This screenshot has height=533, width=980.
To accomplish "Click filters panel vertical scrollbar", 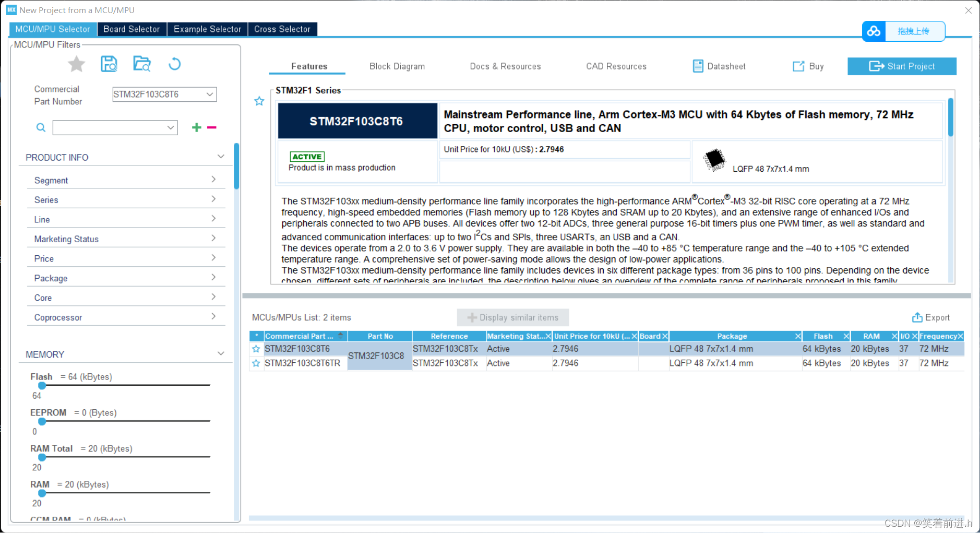I will (236, 166).
